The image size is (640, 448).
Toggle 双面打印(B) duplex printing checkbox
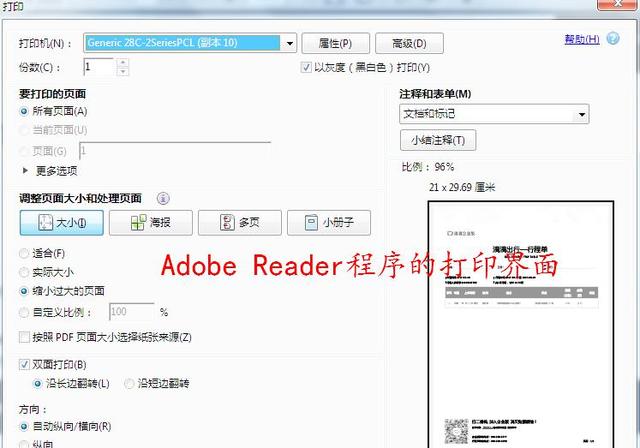24,364
